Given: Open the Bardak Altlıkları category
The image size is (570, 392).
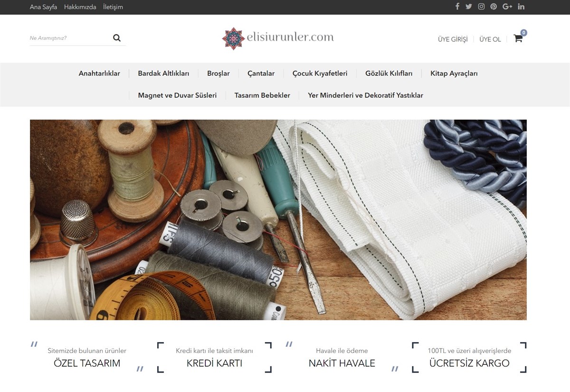Looking at the screenshot, I should pyautogui.click(x=163, y=74).
